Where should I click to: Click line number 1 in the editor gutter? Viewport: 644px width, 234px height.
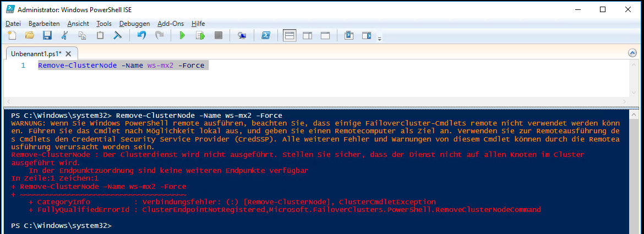point(24,66)
